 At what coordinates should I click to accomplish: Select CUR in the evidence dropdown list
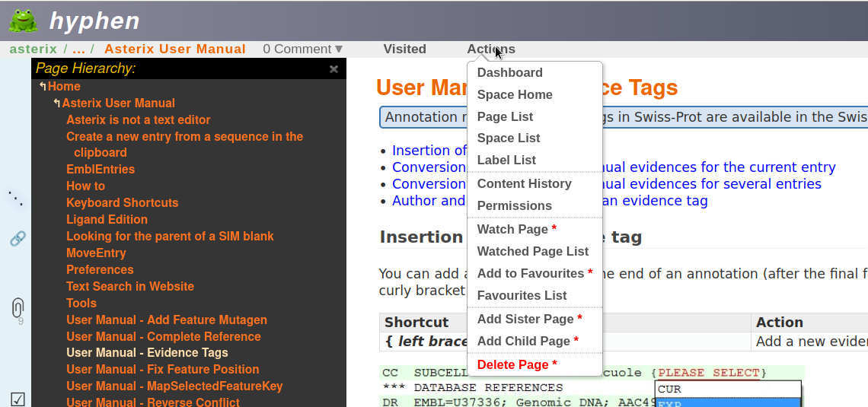pyautogui.click(x=728, y=390)
